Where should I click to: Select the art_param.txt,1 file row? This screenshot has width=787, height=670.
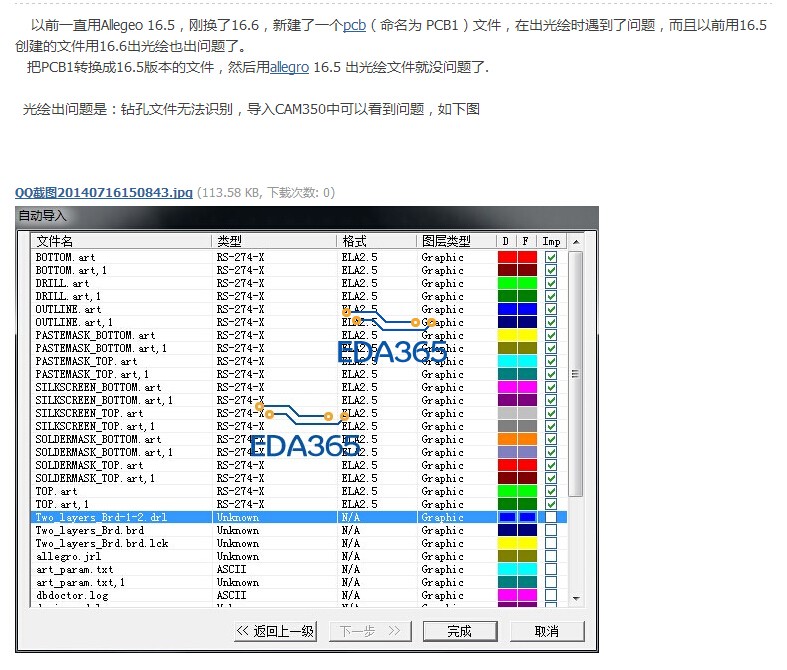(299, 582)
